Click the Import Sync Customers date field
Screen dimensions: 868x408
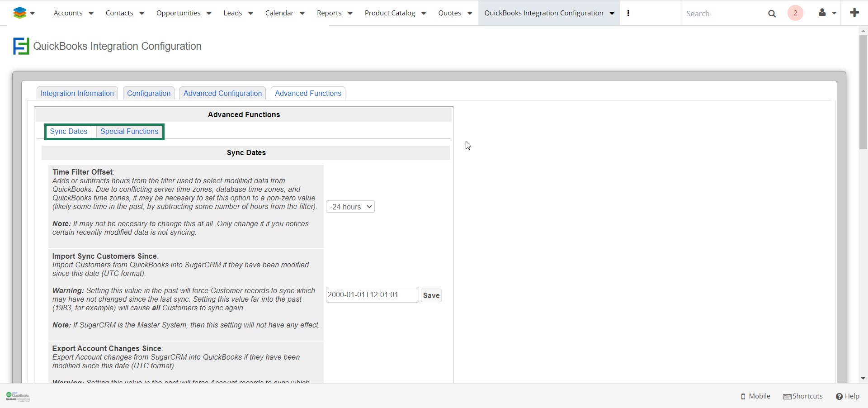[x=372, y=295]
